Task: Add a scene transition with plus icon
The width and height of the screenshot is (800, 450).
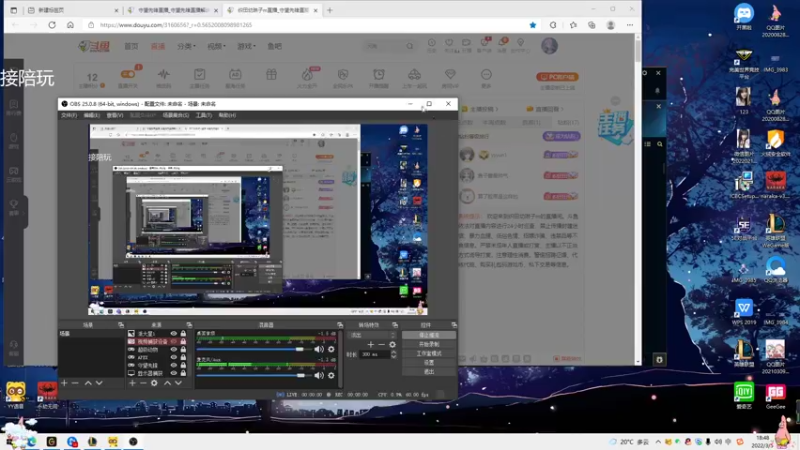Action: [x=370, y=344]
